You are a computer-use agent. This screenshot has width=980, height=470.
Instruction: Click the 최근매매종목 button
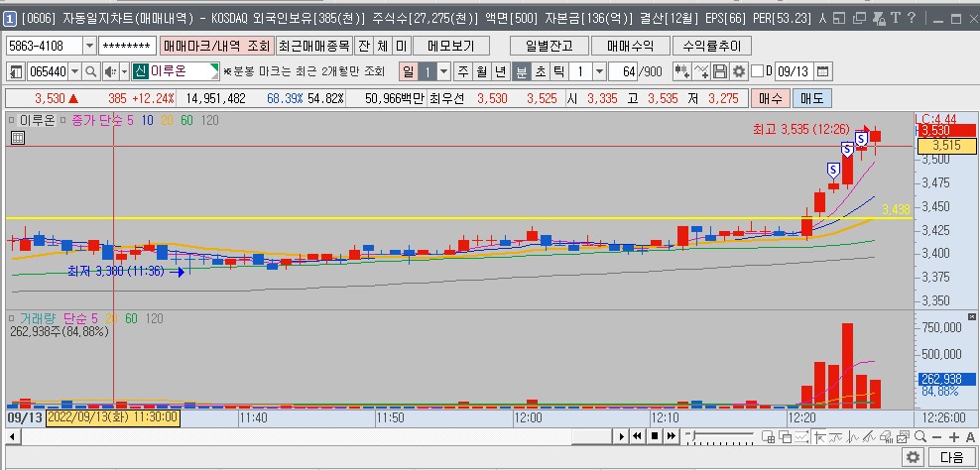coord(314,46)
